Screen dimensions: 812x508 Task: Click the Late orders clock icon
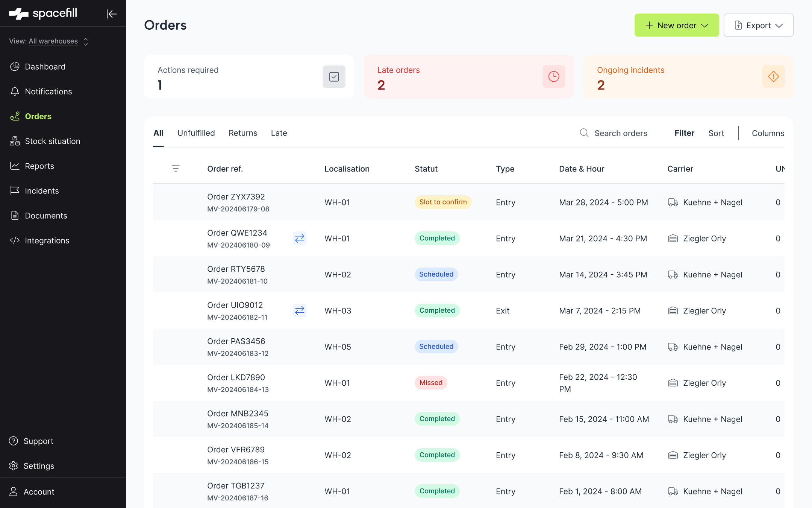pyautogui.click(x=554, y=77)
